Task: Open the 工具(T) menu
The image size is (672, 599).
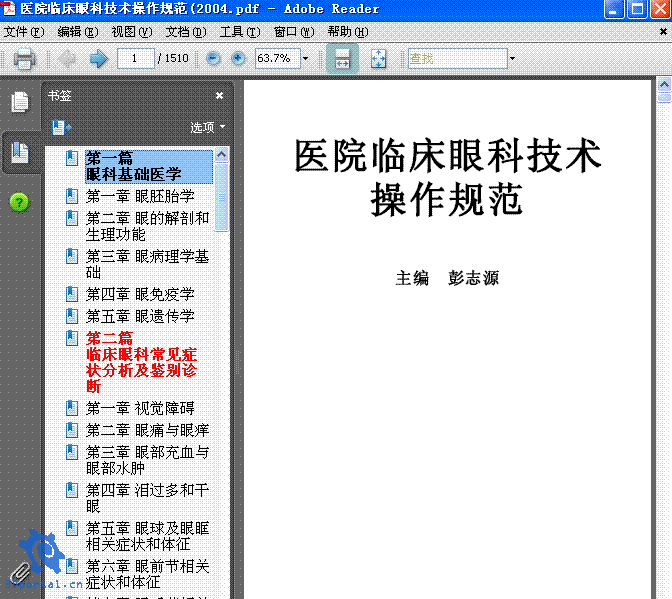Action: coord(240,32)
